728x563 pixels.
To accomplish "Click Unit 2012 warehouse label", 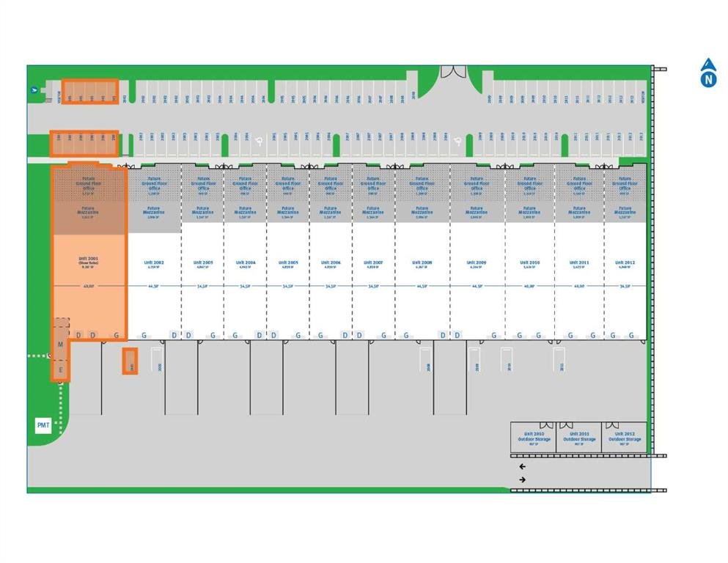I will point(625,265).
